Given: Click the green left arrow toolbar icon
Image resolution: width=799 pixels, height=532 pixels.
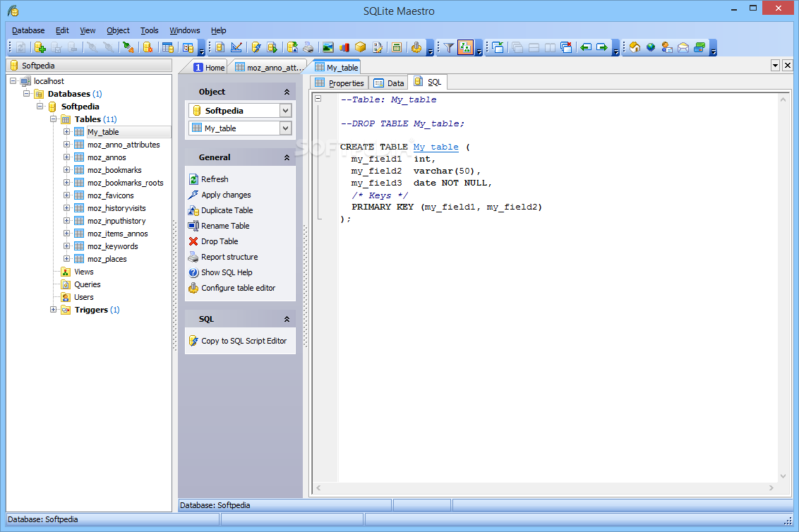Looking at the screenshot, I should [x=585, y=47].
